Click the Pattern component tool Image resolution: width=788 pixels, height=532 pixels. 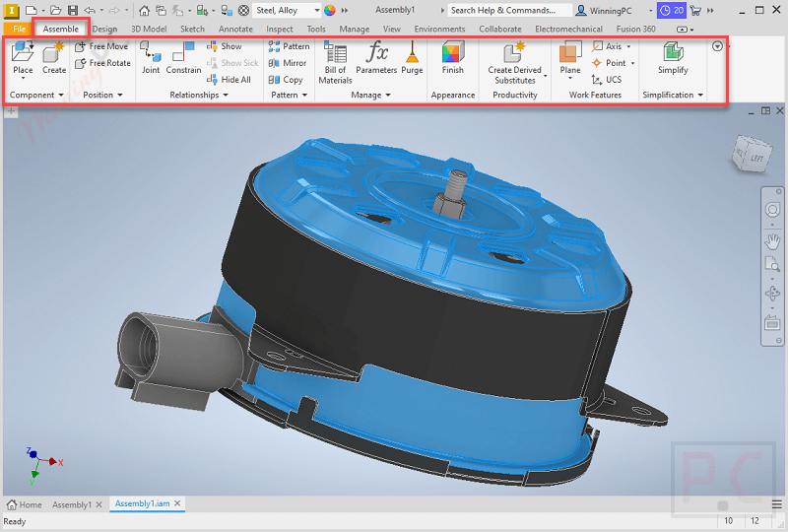289,46
